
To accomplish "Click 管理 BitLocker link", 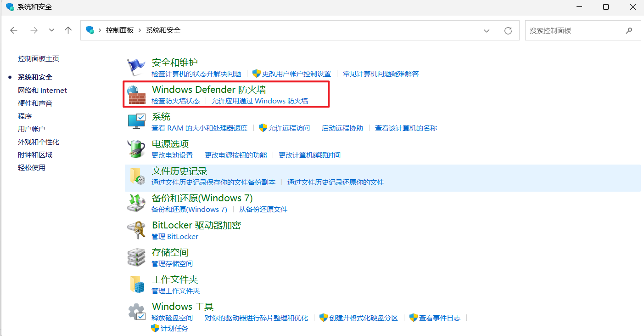I will click(x=175, y=236).
